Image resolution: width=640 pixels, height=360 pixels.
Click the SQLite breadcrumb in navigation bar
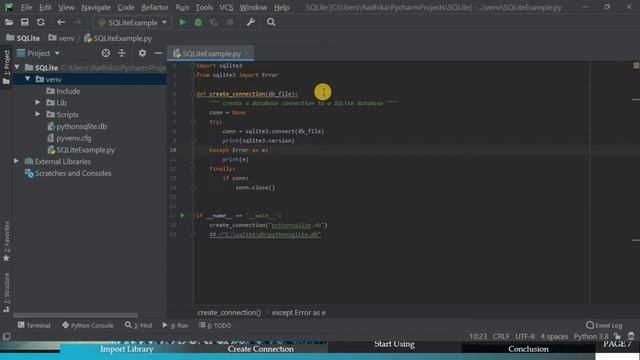tap(23, 38)
